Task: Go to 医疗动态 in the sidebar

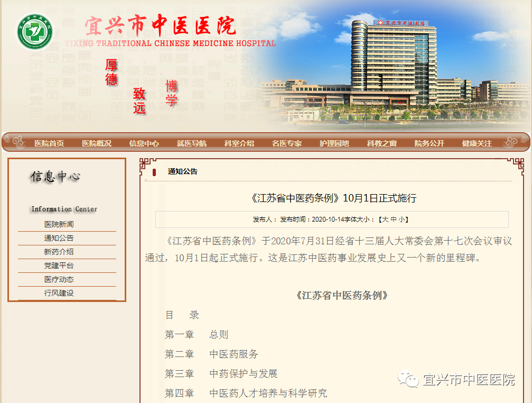Action: tap(59, 279)
